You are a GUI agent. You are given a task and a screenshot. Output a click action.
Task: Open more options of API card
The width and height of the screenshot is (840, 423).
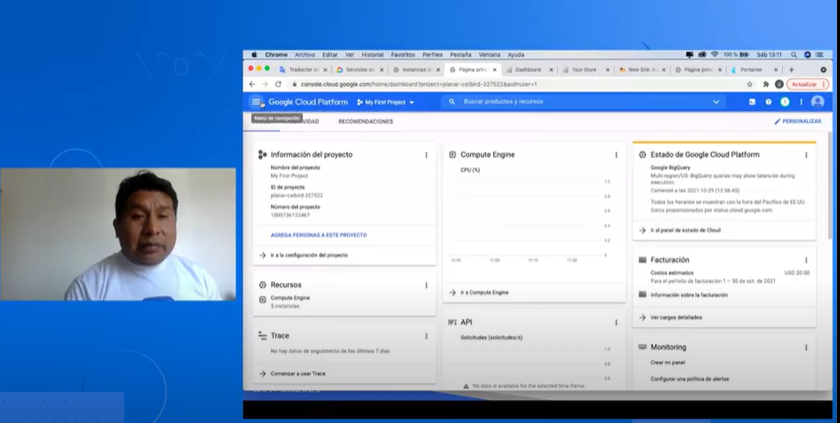click(616, 322)
